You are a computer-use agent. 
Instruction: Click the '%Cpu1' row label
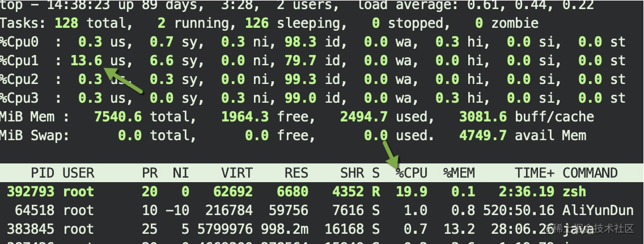(x=19, y=61)
